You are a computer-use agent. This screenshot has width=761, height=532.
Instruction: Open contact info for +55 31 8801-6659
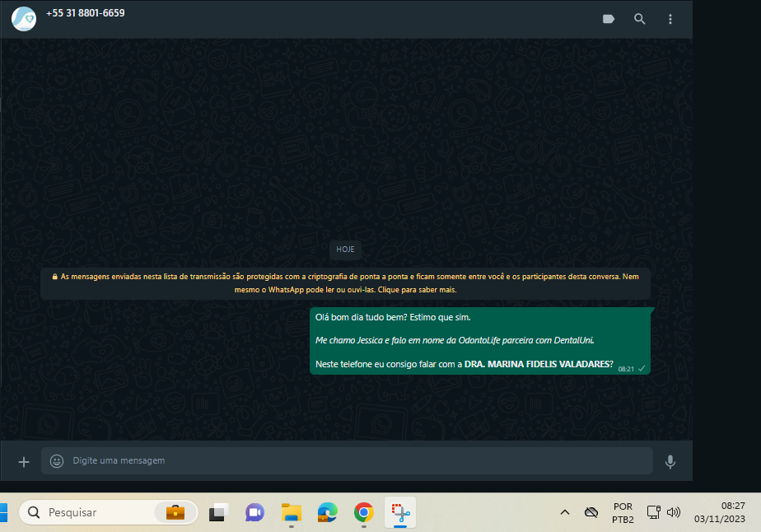click(86, 13)
